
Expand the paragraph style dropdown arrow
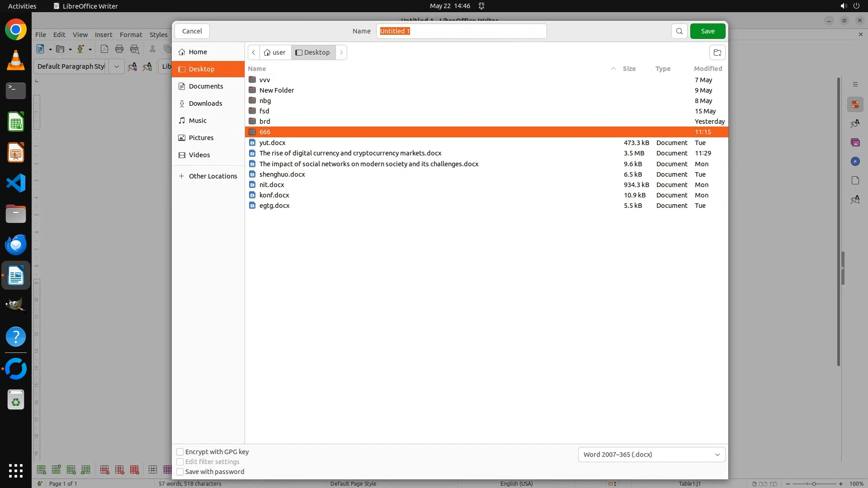[x=116, y=66]
